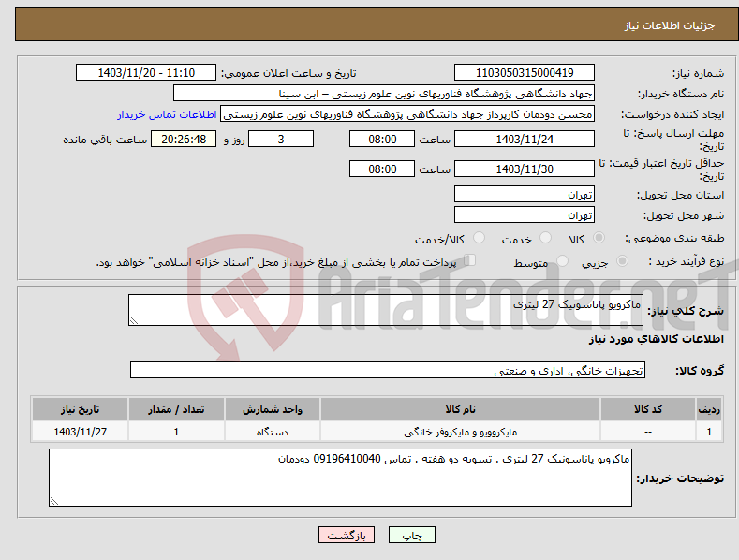Click the ردیف column header
The height and width of the screenshot is (560, 739).
[x=709, y=409]
